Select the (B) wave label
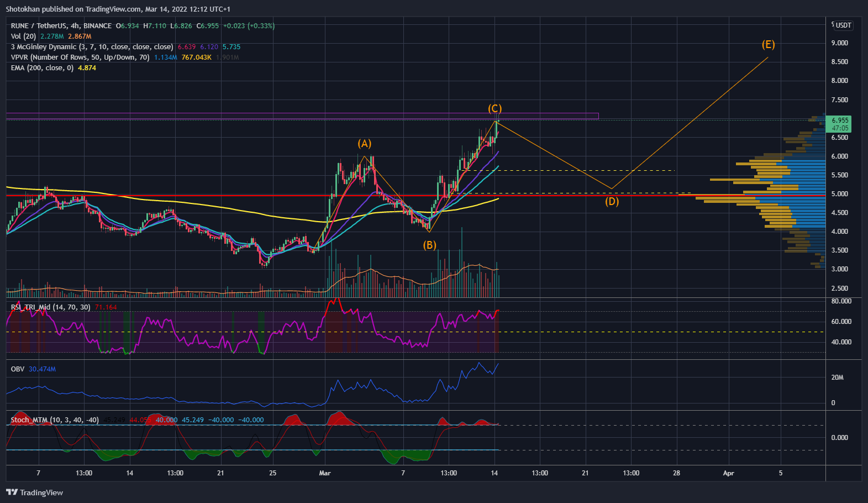Viewport: 868px width, 503px height. 430,245
